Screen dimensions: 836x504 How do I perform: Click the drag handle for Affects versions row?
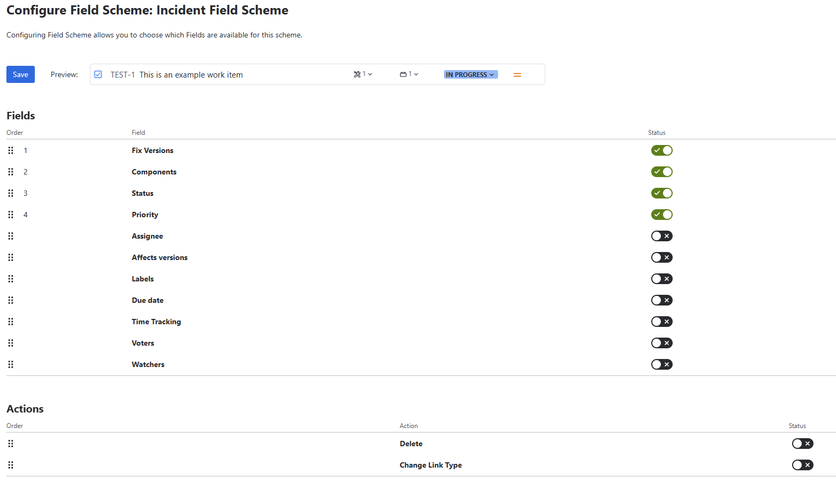point(11,257)
